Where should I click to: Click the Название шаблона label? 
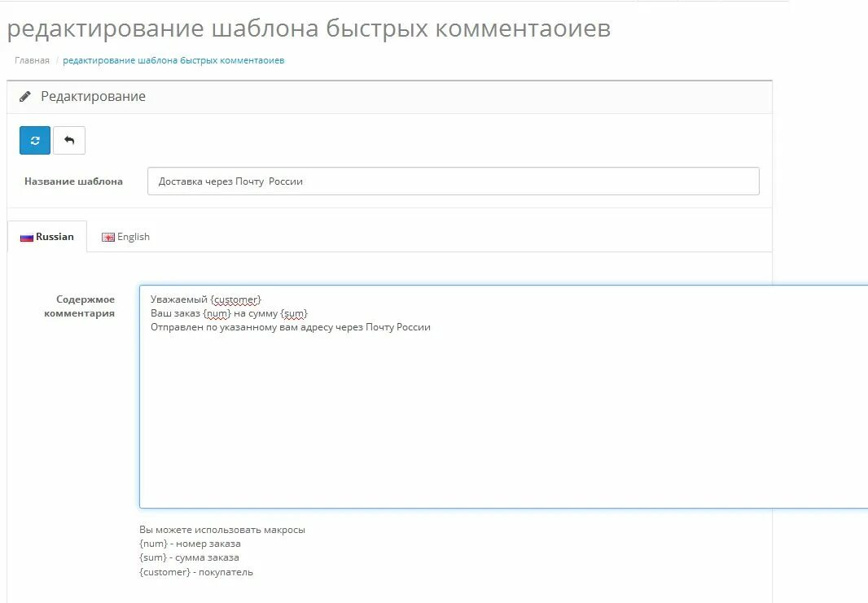coord(73,181)
